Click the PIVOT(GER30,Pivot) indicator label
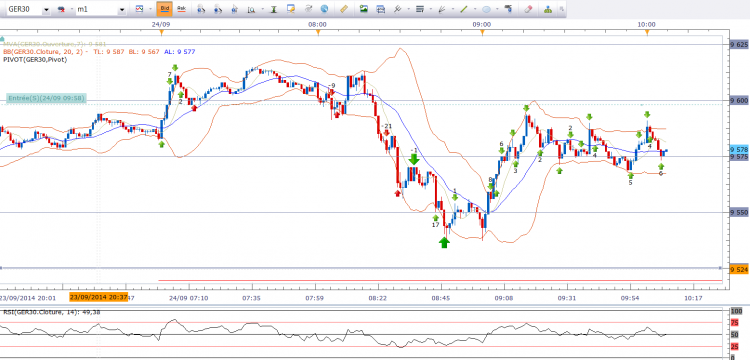The image size is (750, 360). (35, 60)
